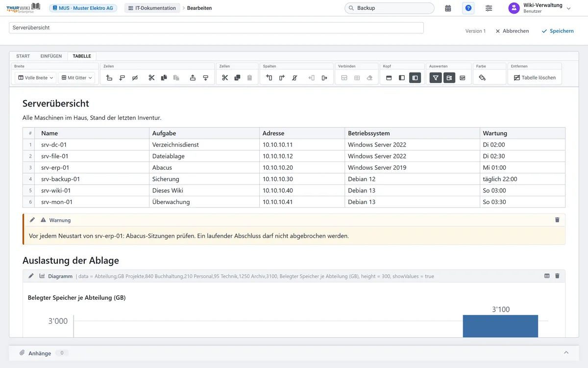This screenshot has height=368, width=588.
Task: Select the TABELLE tab
Action: click(x=82, y=56)
